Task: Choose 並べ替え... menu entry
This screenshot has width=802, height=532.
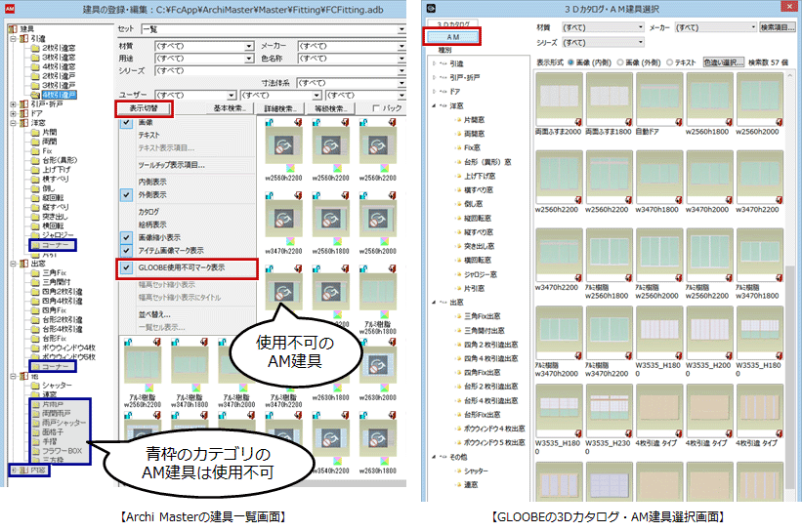Action: [x=154, y=314]
